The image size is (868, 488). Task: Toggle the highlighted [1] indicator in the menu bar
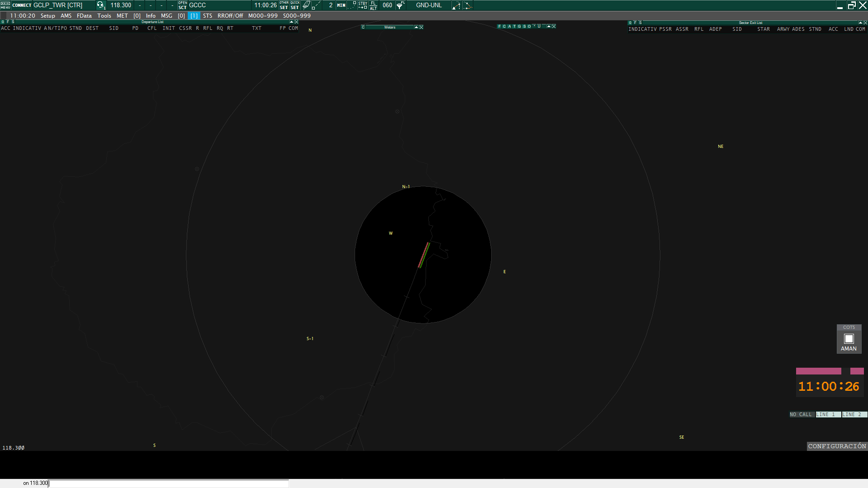coord(194,16)
